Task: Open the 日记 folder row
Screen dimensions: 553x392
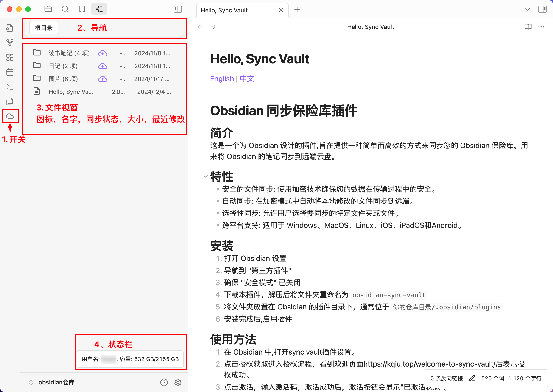Action: click(x=104, y=66)
